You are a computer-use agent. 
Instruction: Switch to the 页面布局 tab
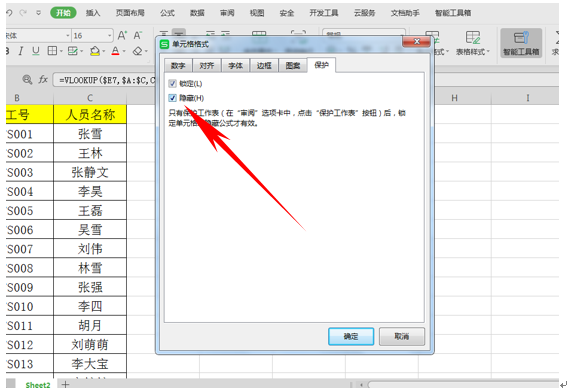coord(130,13)
